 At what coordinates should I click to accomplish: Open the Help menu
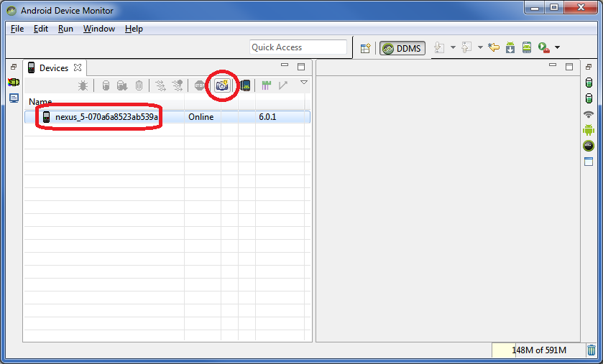pos(134,29)
